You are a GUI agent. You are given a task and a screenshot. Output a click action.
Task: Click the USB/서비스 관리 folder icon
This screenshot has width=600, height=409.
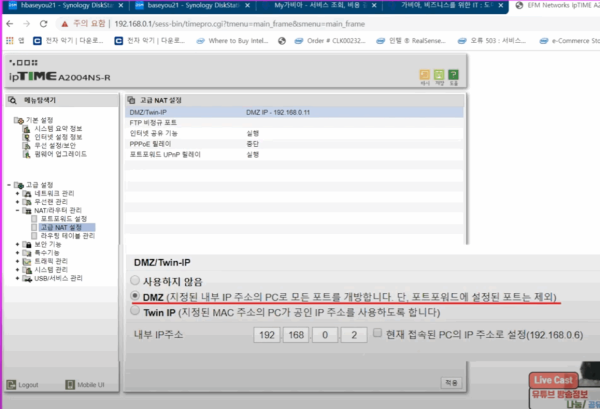[x=27, y=279]
